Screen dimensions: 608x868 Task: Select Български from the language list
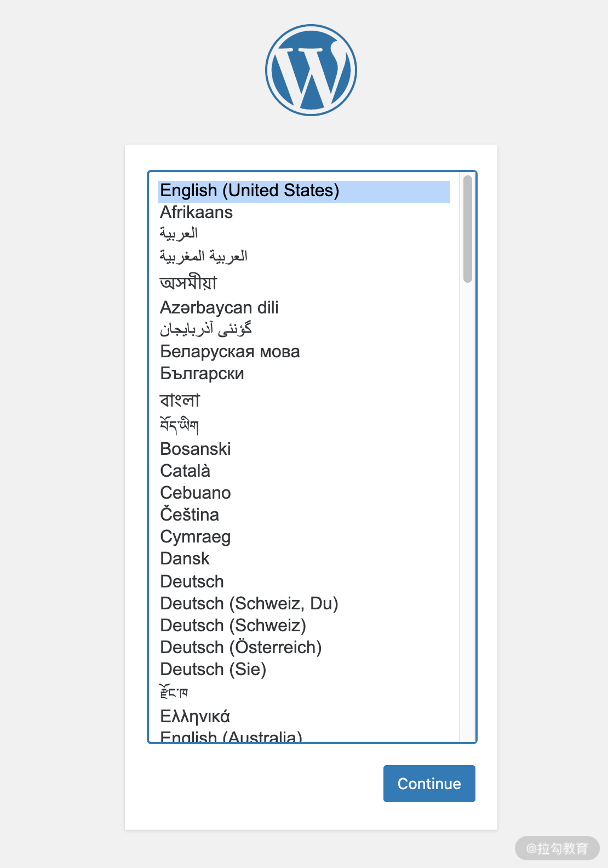(202, 374)
